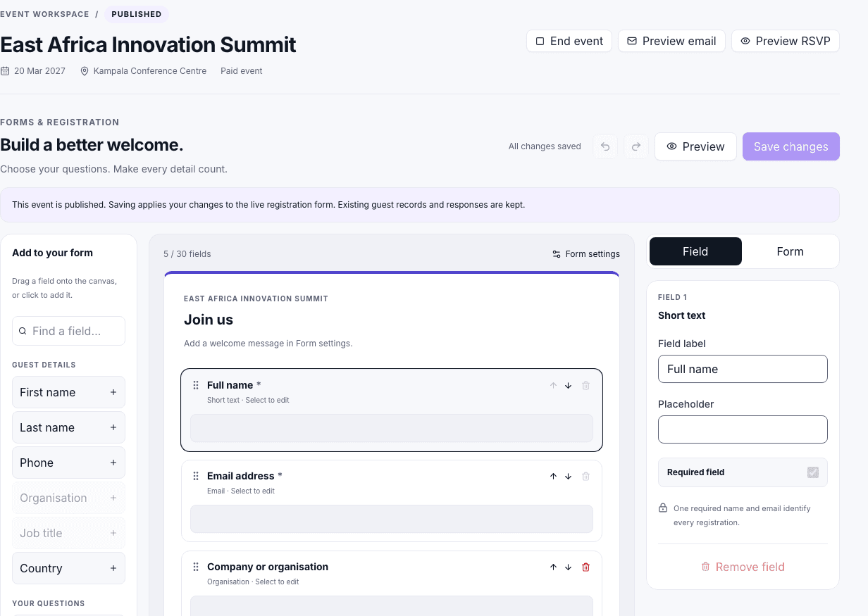Screen dimensions: 868x616
Task: Click the search magnifier icon
Action: (x=23, y=331)
